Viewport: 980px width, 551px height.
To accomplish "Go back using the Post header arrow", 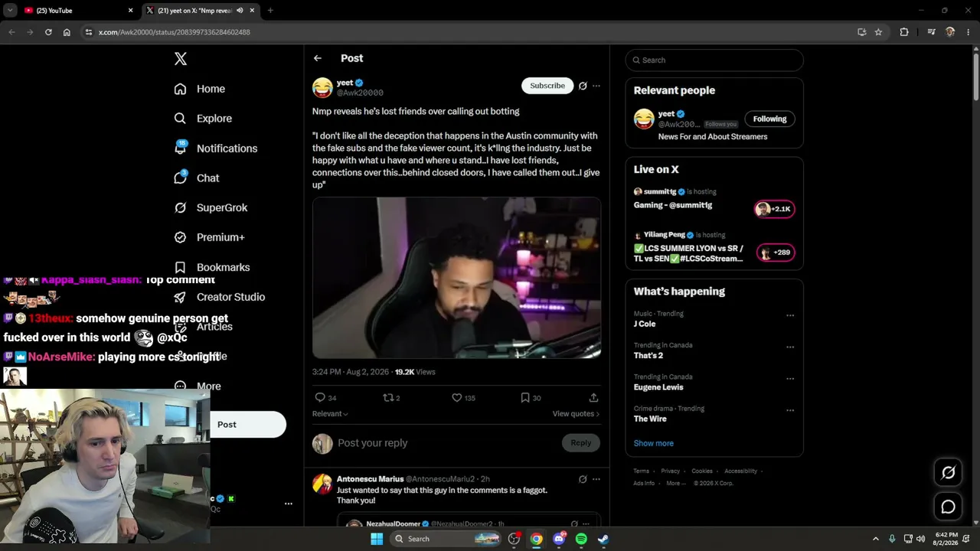I will point(318,58).
